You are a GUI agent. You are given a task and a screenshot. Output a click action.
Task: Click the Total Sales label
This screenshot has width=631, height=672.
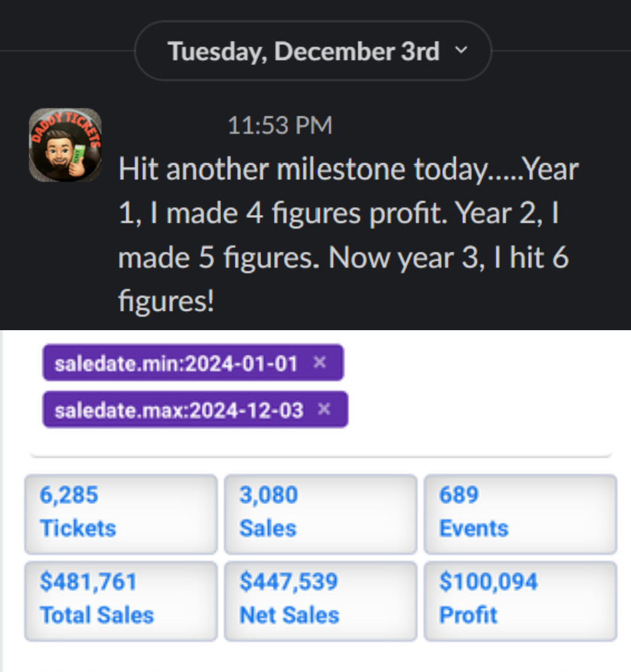97,615
